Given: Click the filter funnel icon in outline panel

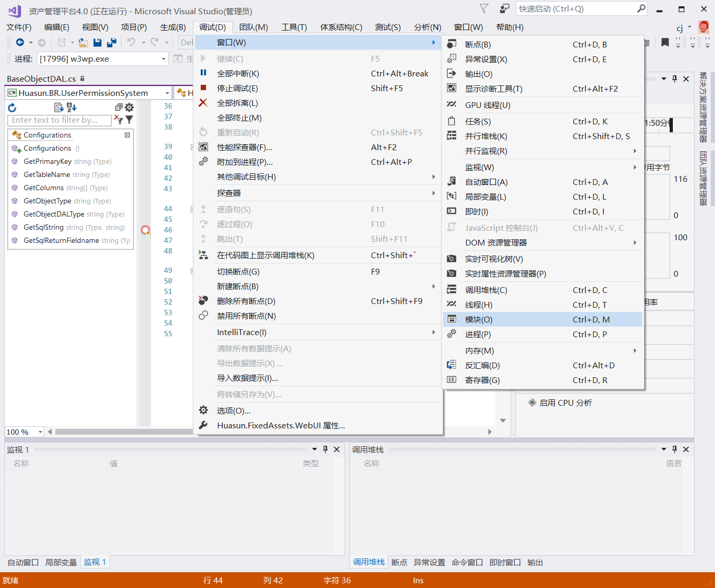Looking at the screenshot, I should [129, 120].
